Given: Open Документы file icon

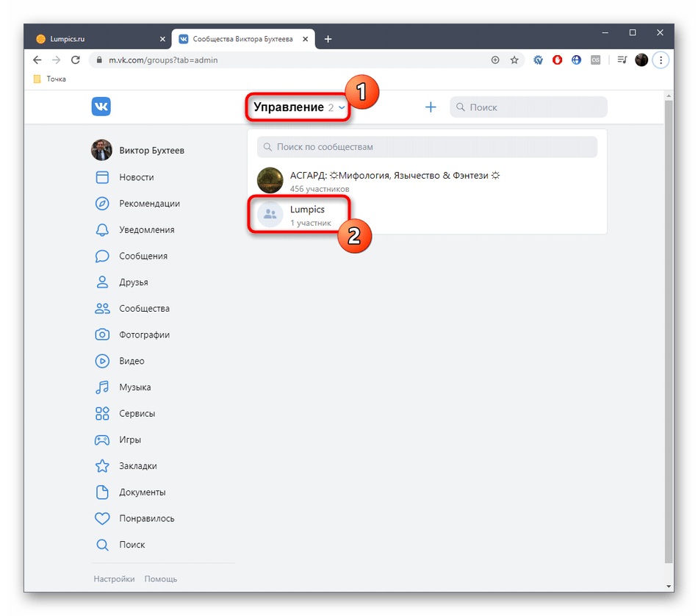Looking at the screenshot, I should click(x=102, y=493).
